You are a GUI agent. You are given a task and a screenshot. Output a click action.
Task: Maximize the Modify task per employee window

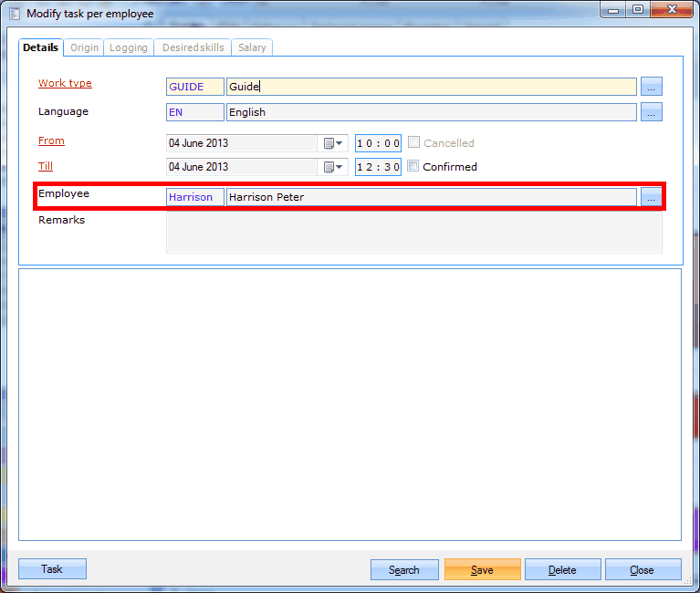[x=638, y=10]
